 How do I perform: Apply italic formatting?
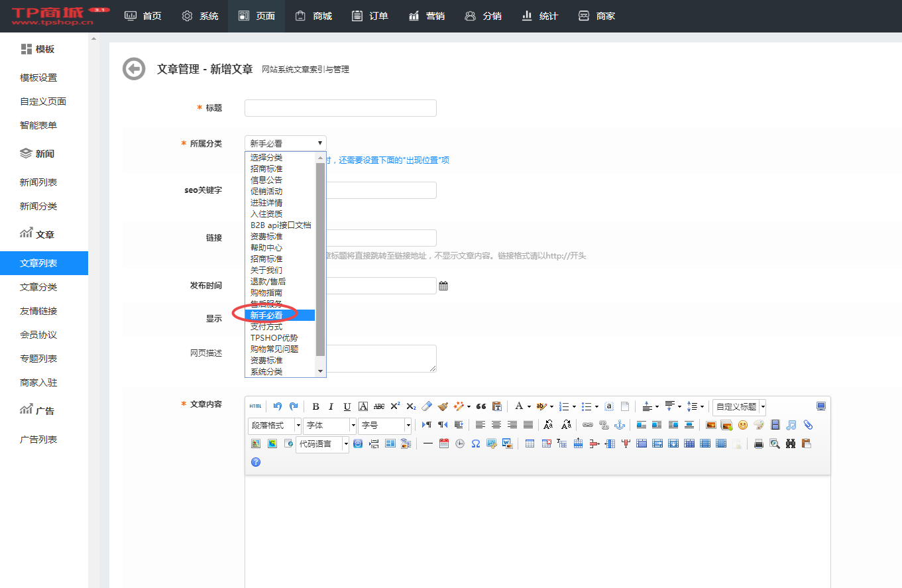tap(331, 406)
